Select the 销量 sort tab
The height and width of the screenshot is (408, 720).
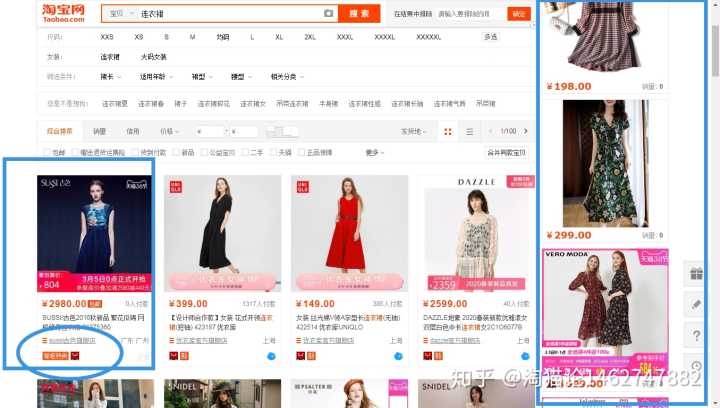(99, 131)
